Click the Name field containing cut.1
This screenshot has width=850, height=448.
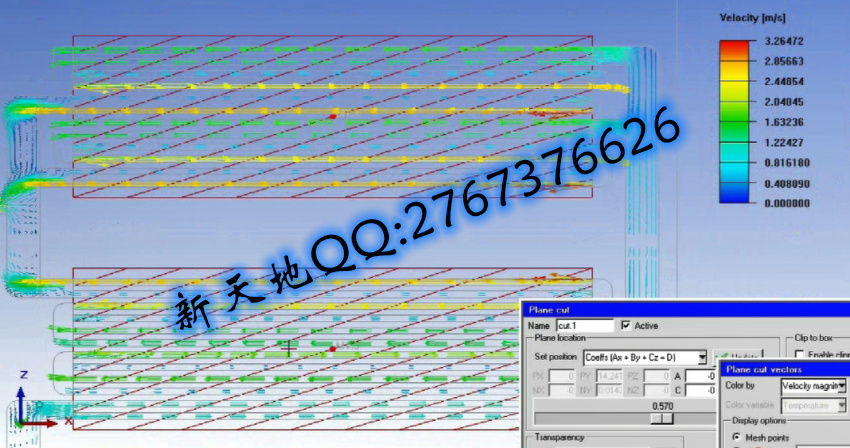click(584, 325)
